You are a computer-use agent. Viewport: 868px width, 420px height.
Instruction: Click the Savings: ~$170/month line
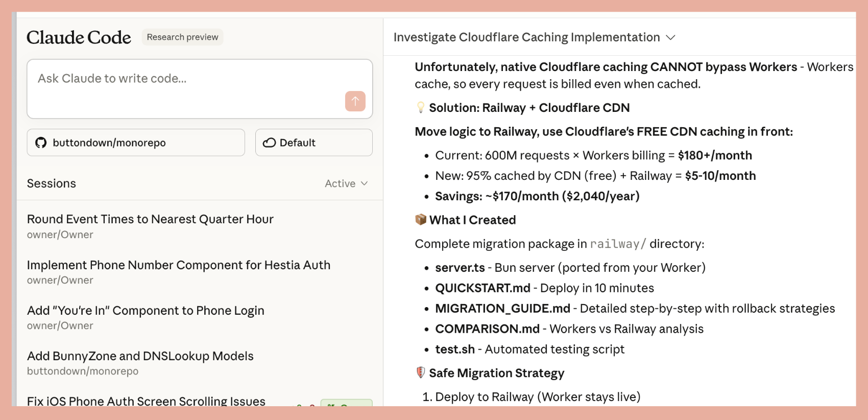pos(537,196)
